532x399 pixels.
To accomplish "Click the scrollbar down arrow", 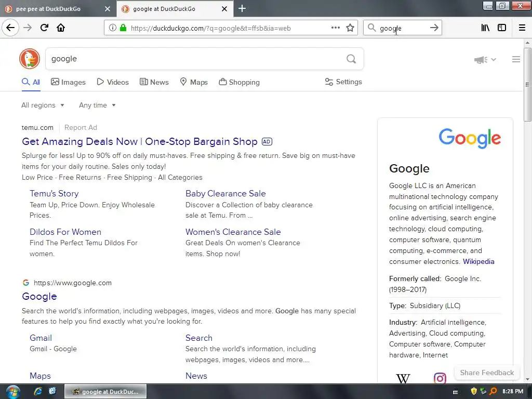I will (527, 379).
